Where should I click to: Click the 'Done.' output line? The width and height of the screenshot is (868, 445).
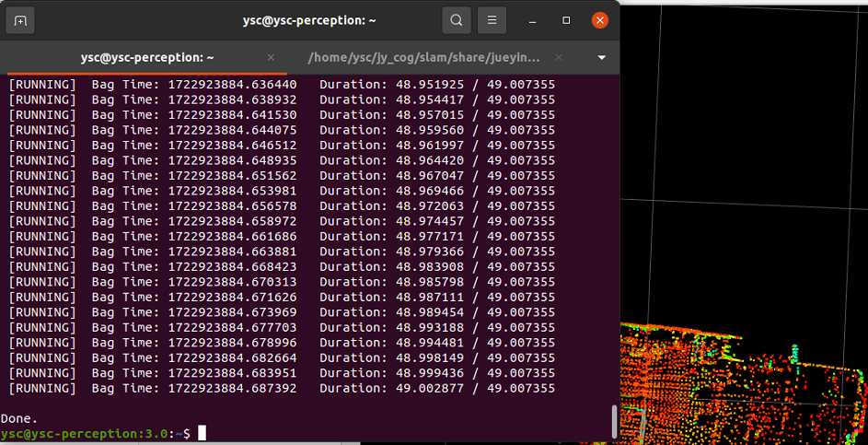point(19,418)
